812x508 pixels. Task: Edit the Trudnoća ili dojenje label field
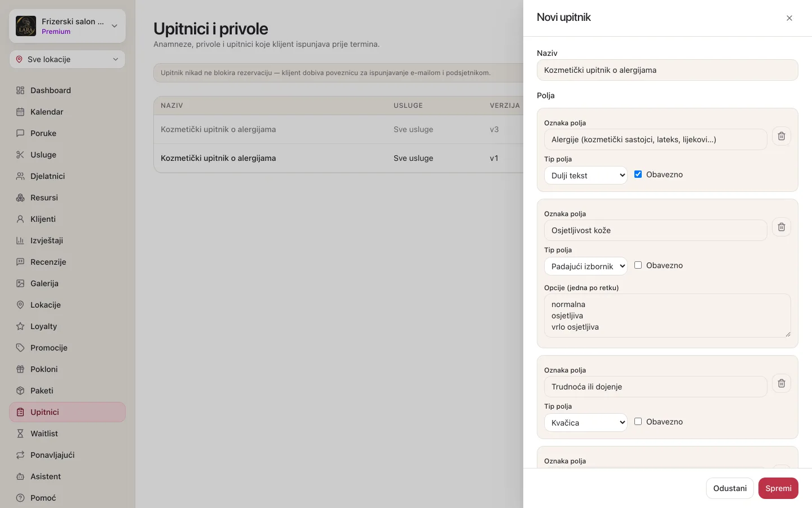(655, 387)
